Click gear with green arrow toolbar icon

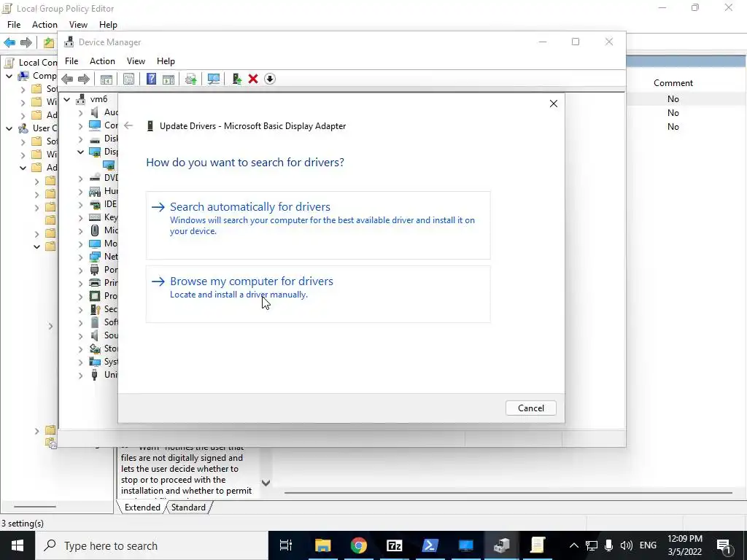pos(190,79)
